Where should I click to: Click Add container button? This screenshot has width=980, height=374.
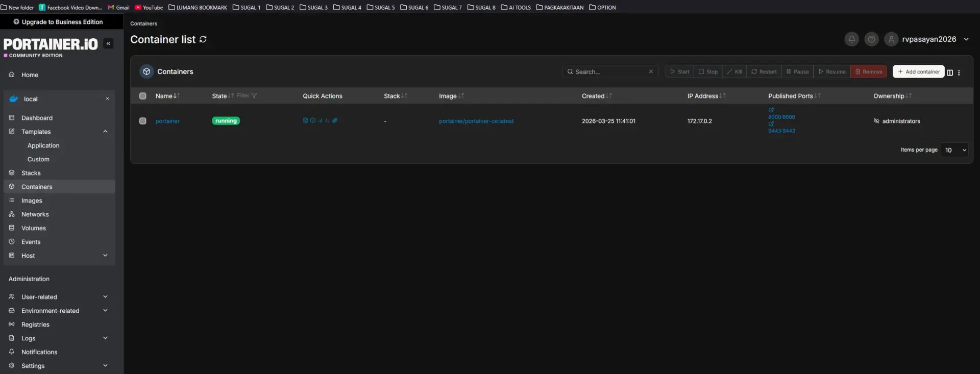pyautogui.click(x=918, y=71)
